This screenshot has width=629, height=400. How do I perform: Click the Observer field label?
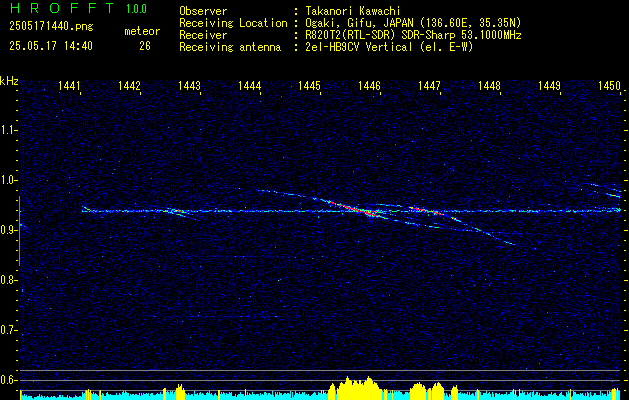203,11
